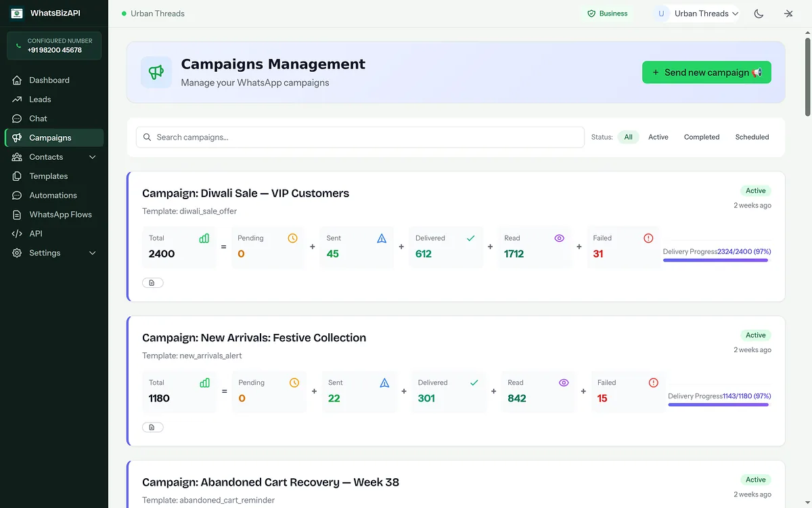Expand the Contacts submenu chevron

[93, 157]
